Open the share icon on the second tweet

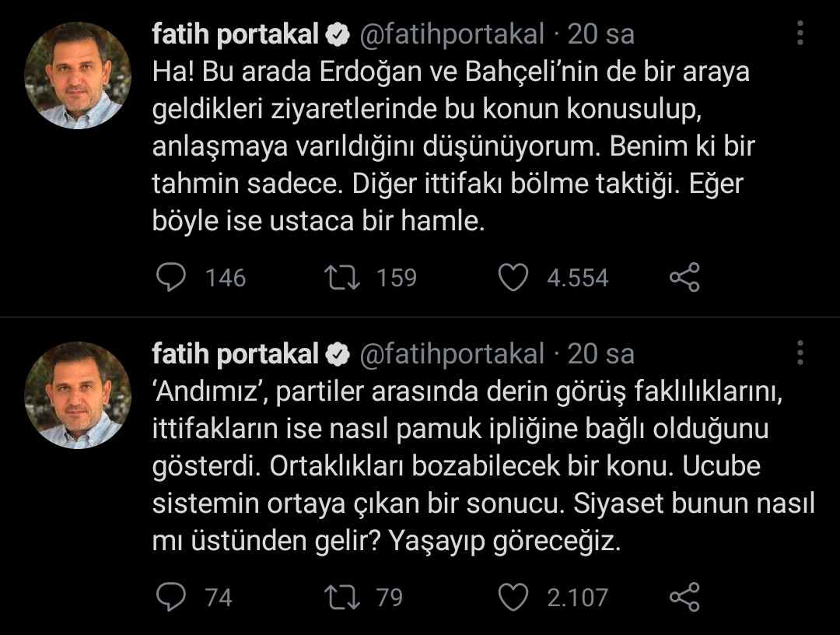coord(683,598)
